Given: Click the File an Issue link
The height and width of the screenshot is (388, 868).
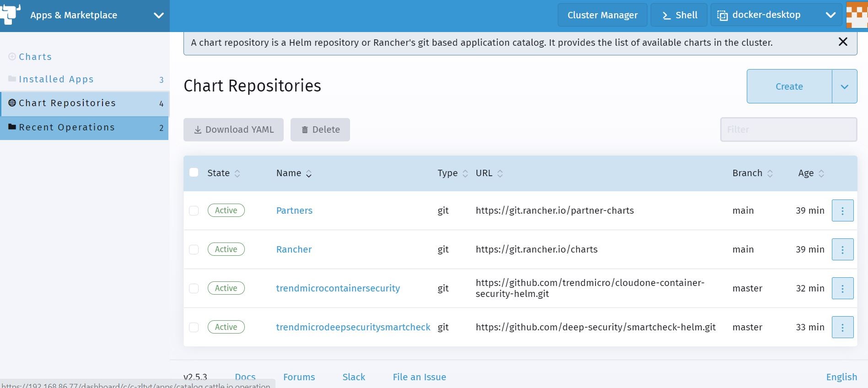Looking at the screenshot, I should (x=420, y=377).
